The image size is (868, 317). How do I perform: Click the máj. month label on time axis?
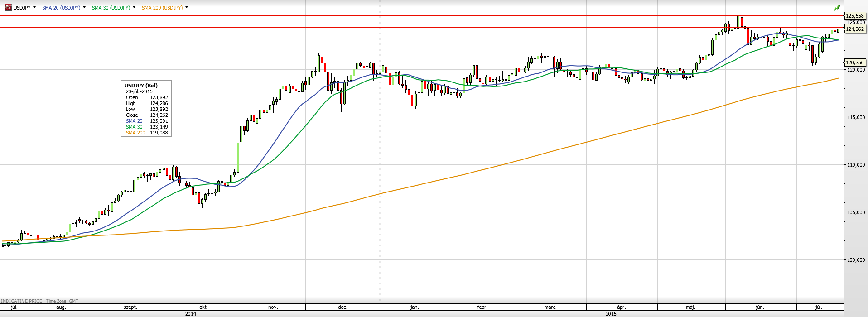coord(690,307)
